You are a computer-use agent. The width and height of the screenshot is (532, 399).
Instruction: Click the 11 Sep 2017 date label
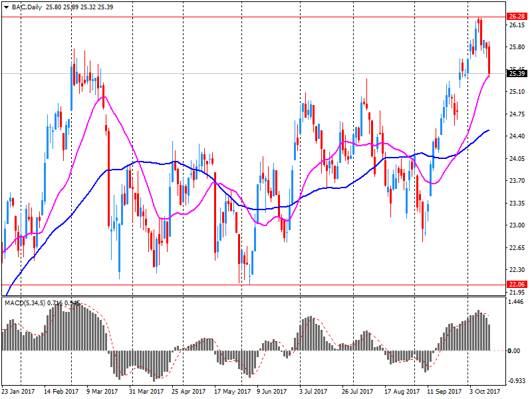point(444,392)
